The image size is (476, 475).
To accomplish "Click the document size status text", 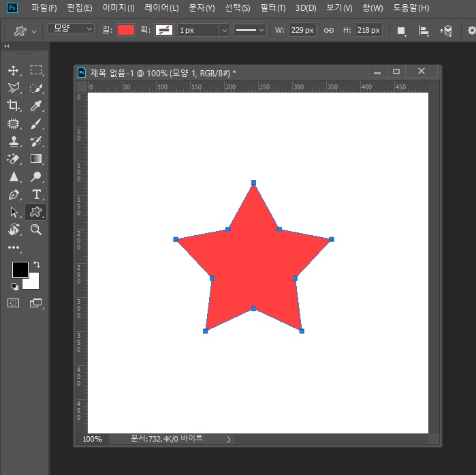I will [x=166, y=438].
